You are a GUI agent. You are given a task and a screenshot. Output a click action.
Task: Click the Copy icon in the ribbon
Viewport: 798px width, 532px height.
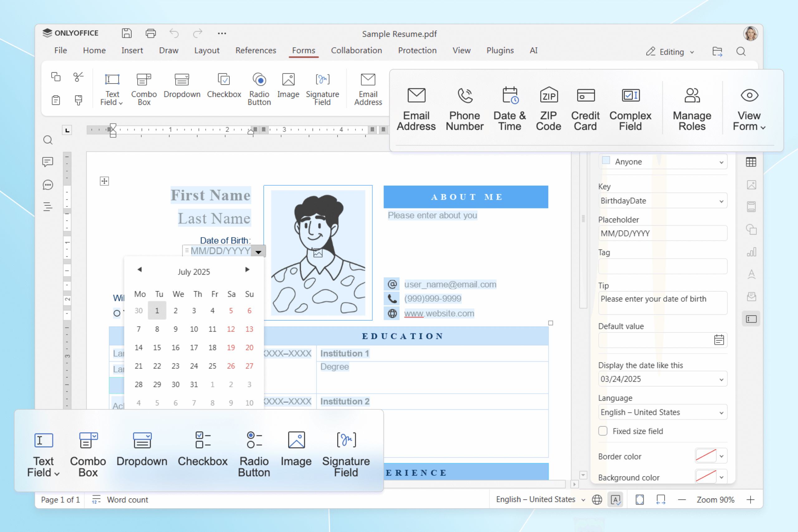point(56,77)
